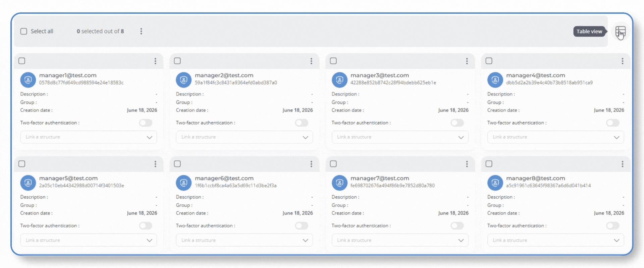The height and width of the screenshot is (268, 644).
Task: Click the ID dbb5d2a2b39e4c40b73b8518ab951ca9
Action: click(549, 83)
